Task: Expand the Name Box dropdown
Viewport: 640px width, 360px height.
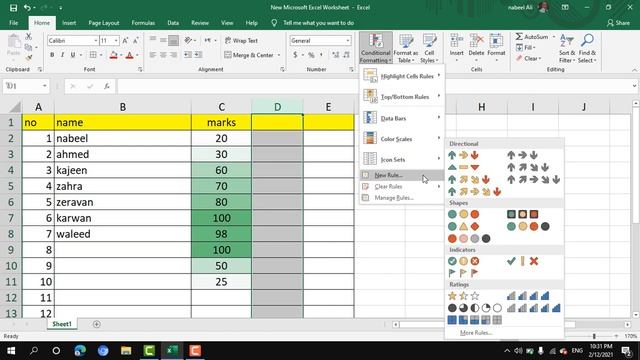Action: pos(44,86)
